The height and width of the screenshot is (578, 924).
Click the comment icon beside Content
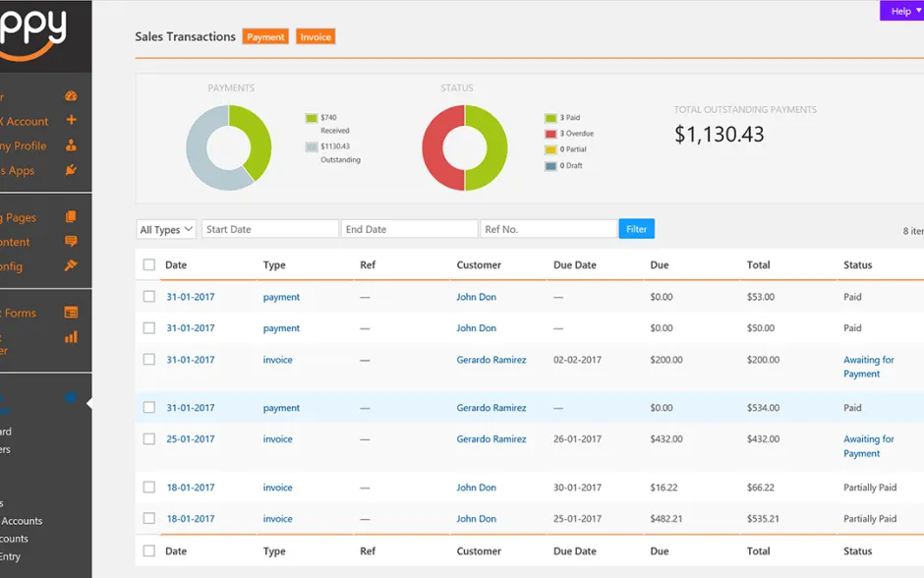pyautogui.click(x=71, y=242)
